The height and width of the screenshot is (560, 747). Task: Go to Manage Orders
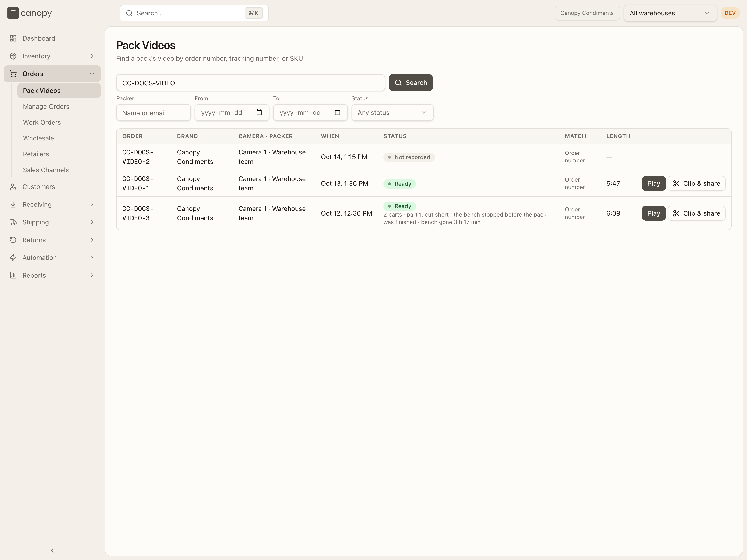(46, 106)
